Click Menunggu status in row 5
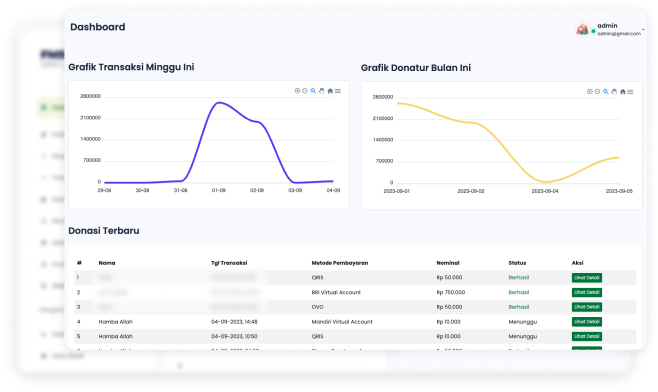This screenshot has height=392, width=658. (522, 337)
